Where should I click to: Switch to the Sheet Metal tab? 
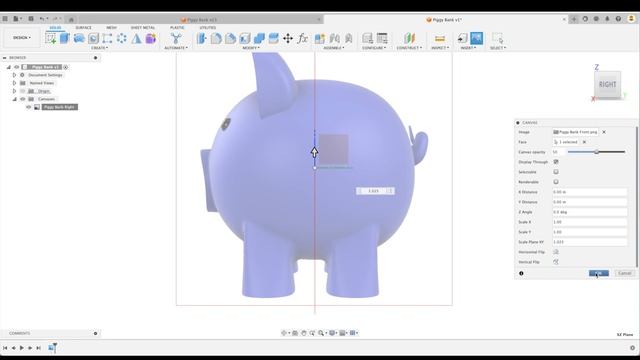(142, 28)
